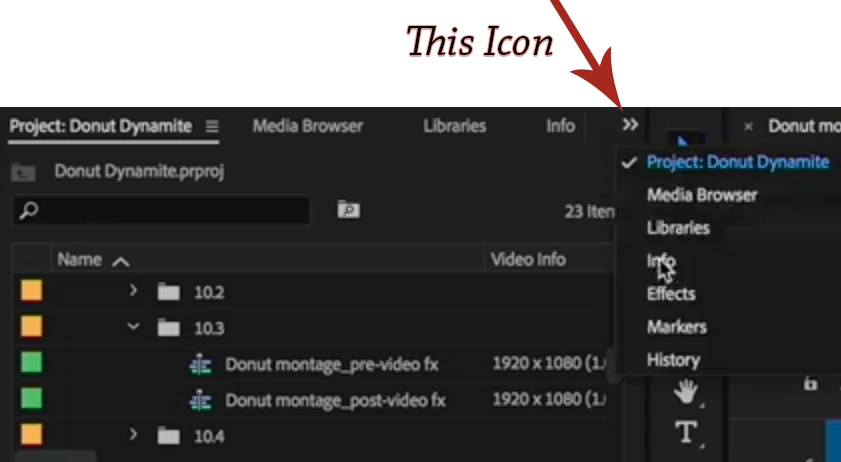Select the Type tool

(686, 432)
